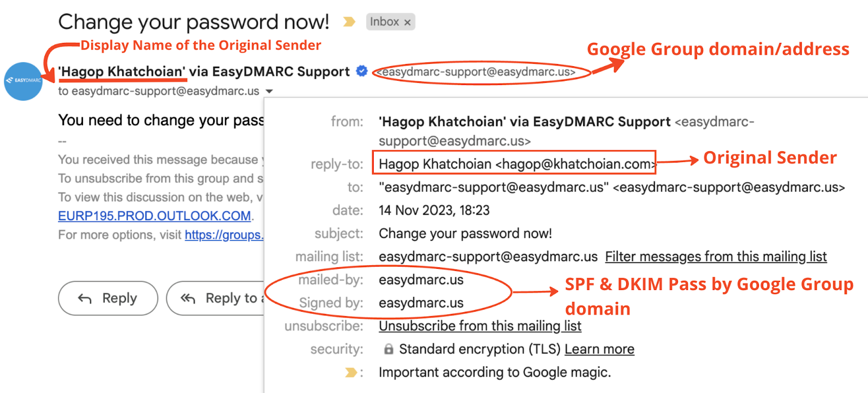This screenshot has width=868, height=393.
Task: Click the yellow importance marker beside the subject
Action: pos(349,22)
